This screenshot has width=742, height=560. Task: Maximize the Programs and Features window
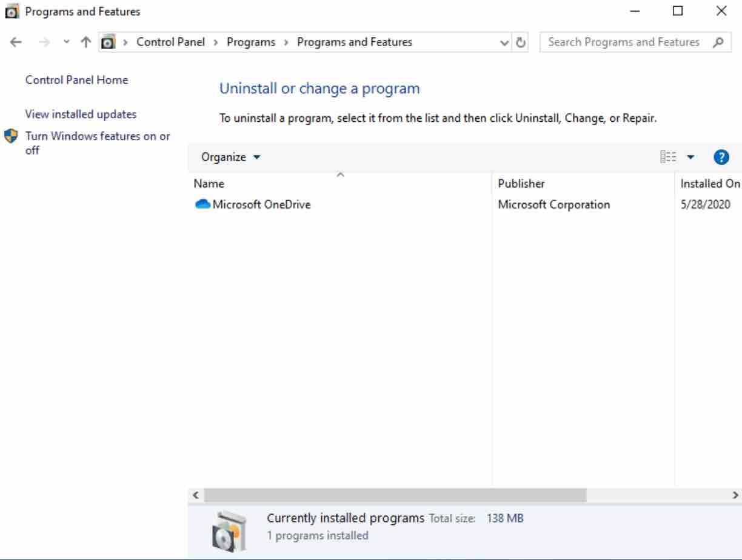point(678,11)
